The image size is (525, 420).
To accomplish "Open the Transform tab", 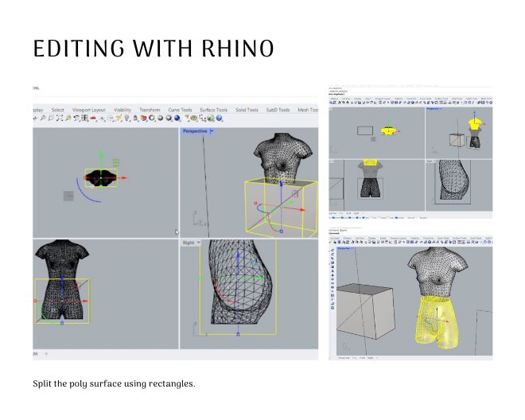I will [x=150, y=110].
